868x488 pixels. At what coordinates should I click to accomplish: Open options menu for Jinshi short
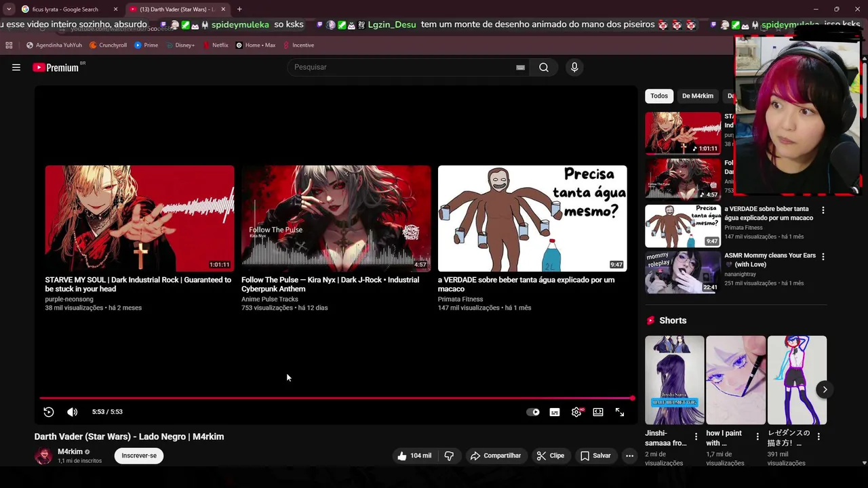coord(696,436)
